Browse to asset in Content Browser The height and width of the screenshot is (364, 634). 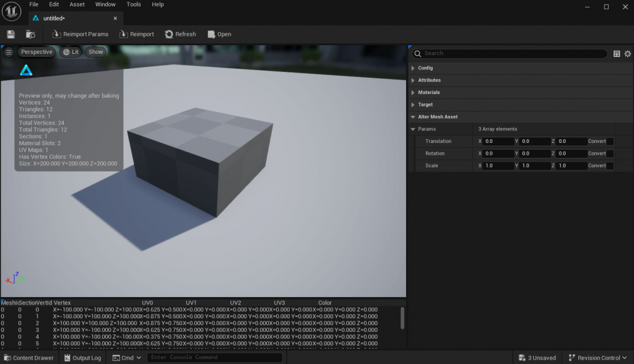point(30,34)
